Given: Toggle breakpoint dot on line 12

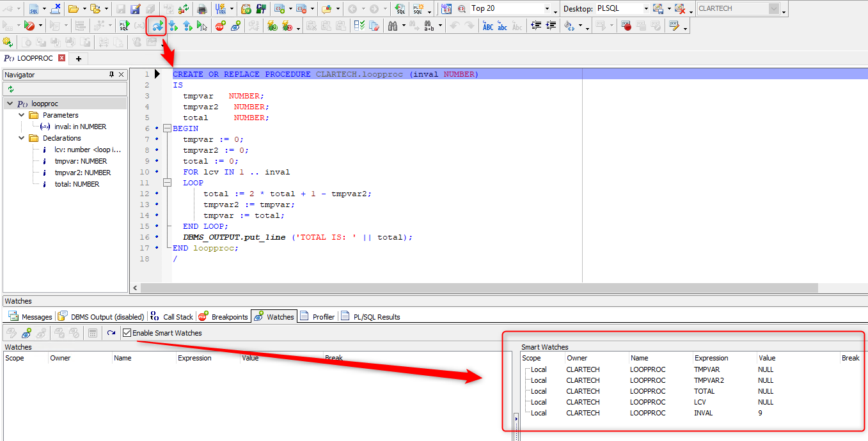Looking at the screenshot, I should click(x=157, y=194).
